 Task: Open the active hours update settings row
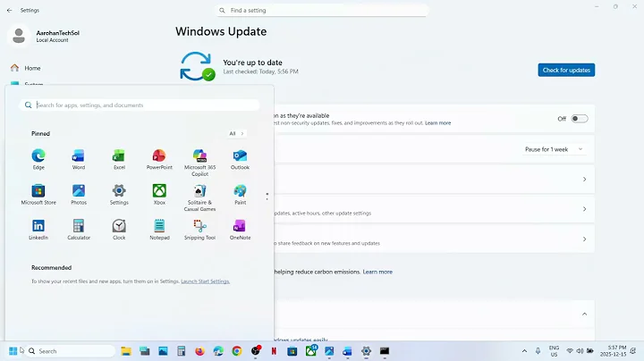click(x=434, y=209)
